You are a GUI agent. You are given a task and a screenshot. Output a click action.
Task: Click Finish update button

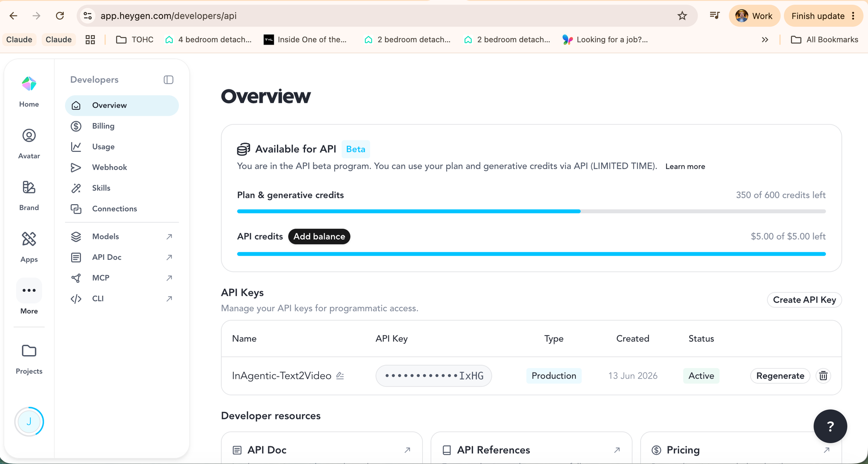[x=823, y=16]
